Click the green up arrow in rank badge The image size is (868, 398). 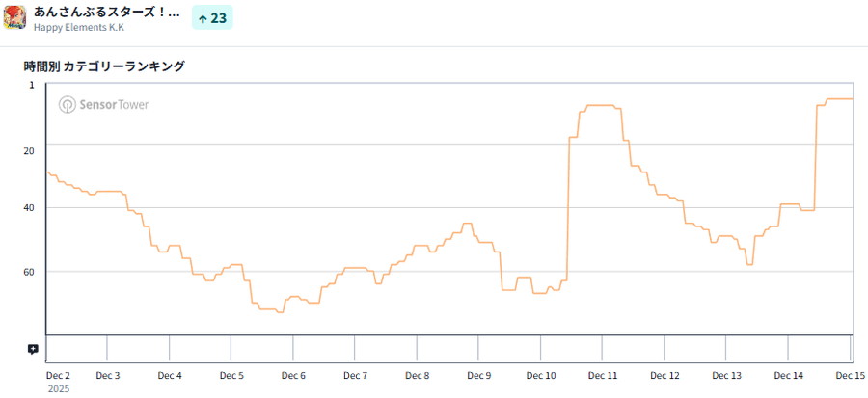tap(203, 18)
